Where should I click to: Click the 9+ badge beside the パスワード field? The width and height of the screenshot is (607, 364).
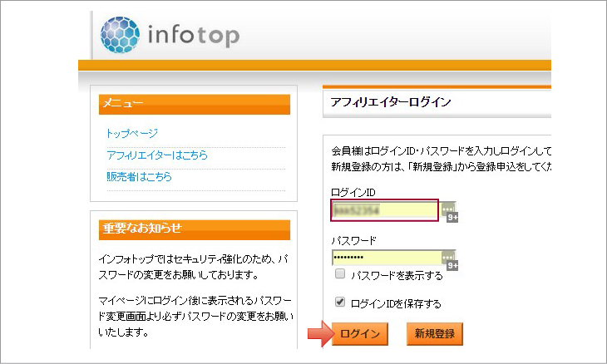coord(453,266)
